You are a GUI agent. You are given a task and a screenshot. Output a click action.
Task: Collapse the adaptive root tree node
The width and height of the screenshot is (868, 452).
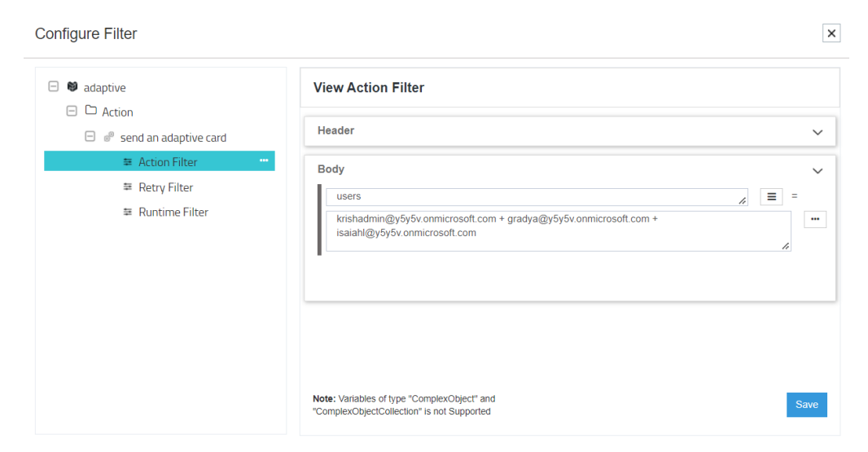coord(54,87)
